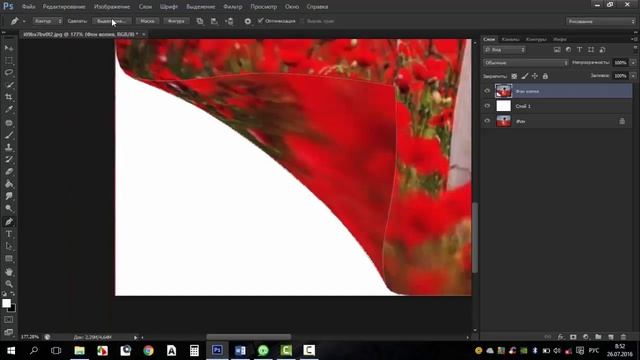This screenshot has width=640, height=360.
Task: Open the Фильтр menu
Action: 233,7
